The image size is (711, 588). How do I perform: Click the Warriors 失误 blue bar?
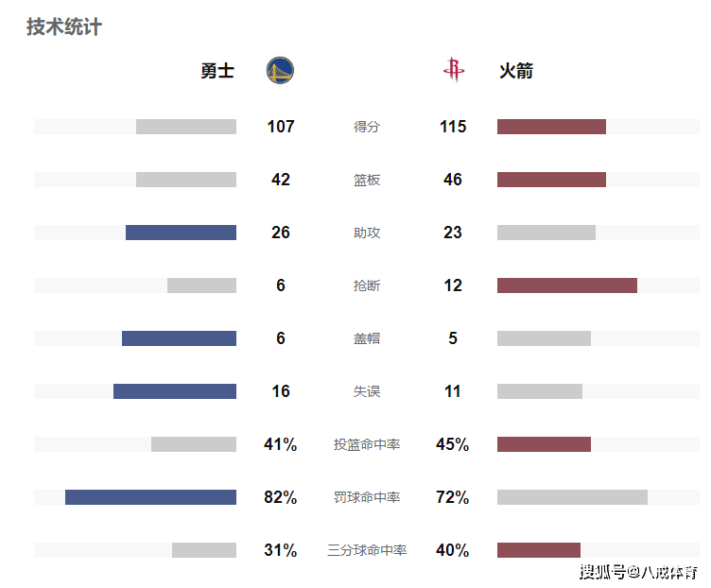(175, 391)
